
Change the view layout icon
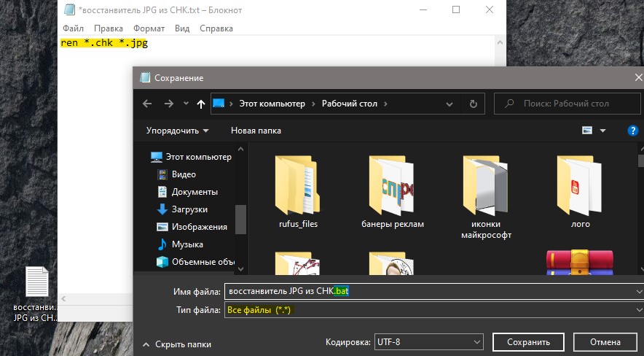coord(587,131)
